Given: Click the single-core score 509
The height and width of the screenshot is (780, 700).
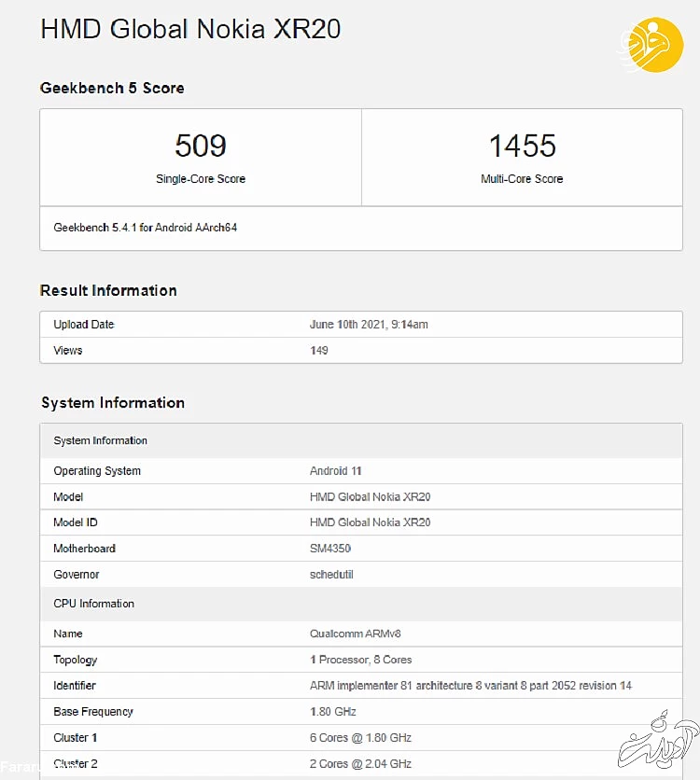Looking at the screenshot, I should [201, 146].
